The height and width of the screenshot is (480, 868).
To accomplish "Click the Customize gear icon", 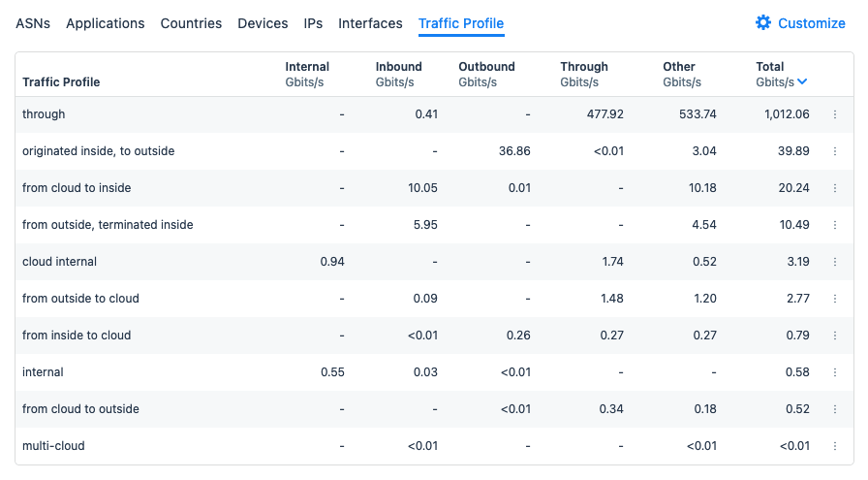I will coord(763,23).
